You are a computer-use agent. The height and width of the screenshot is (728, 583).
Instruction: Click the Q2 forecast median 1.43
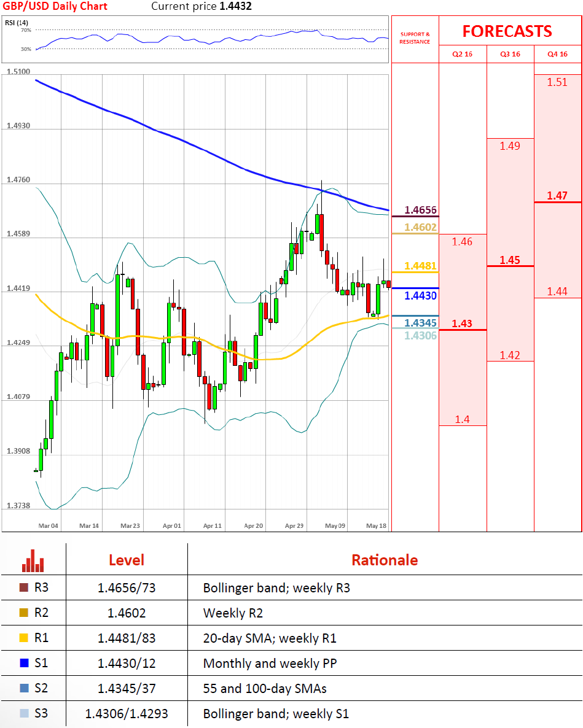(x=462, y=323)
